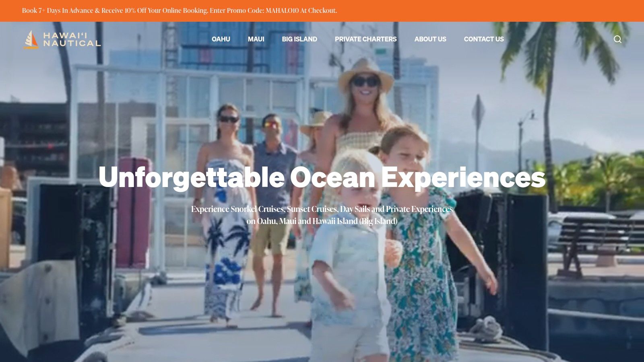Click the Oahu, Maui and Hawaii Island line
This screenshot has width=644, height=362.
(x=322, y=221)
